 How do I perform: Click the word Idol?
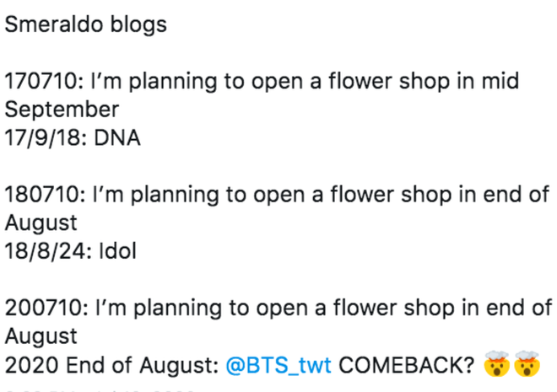point(117,251)
